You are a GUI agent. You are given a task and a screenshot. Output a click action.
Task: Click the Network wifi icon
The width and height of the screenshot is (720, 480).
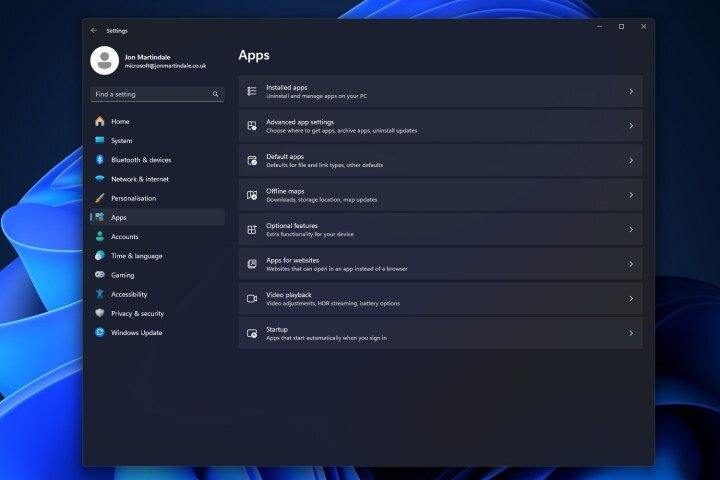coord(100,179)
